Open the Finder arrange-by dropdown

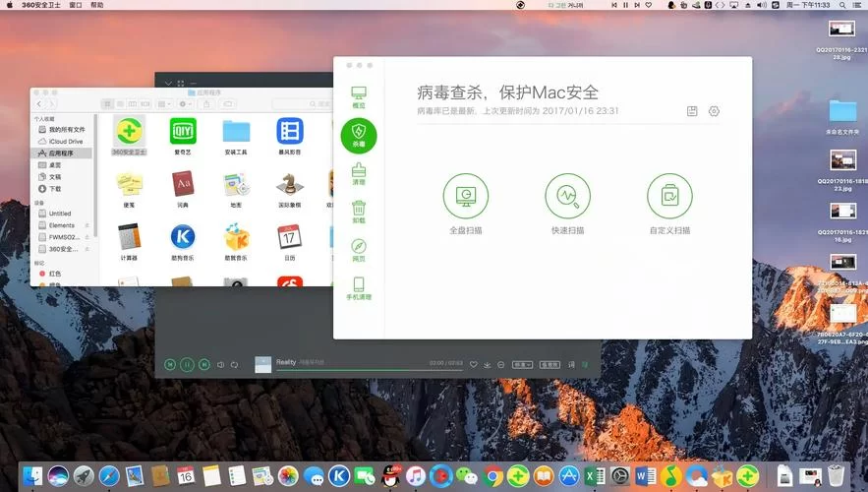pos(164,104)
